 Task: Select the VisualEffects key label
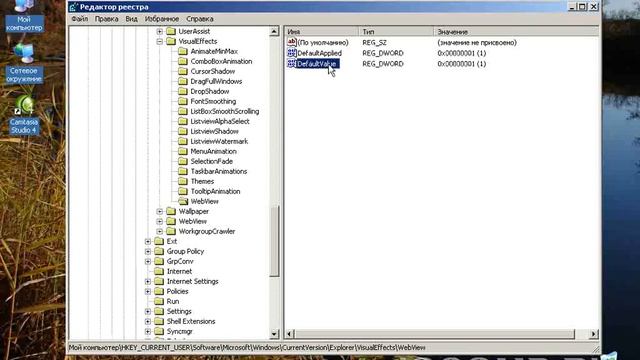point(198,41)
